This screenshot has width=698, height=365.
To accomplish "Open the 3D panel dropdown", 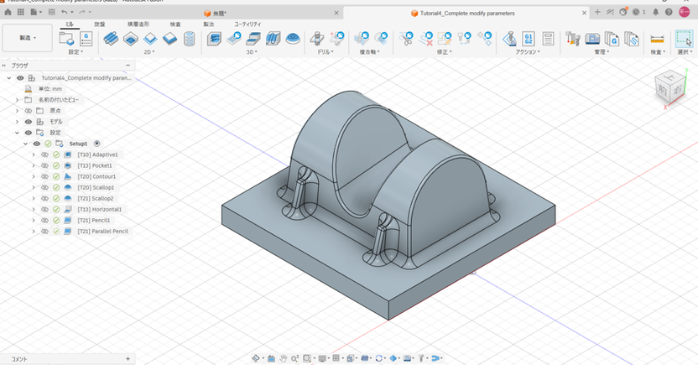I will [x=252, y=52].
